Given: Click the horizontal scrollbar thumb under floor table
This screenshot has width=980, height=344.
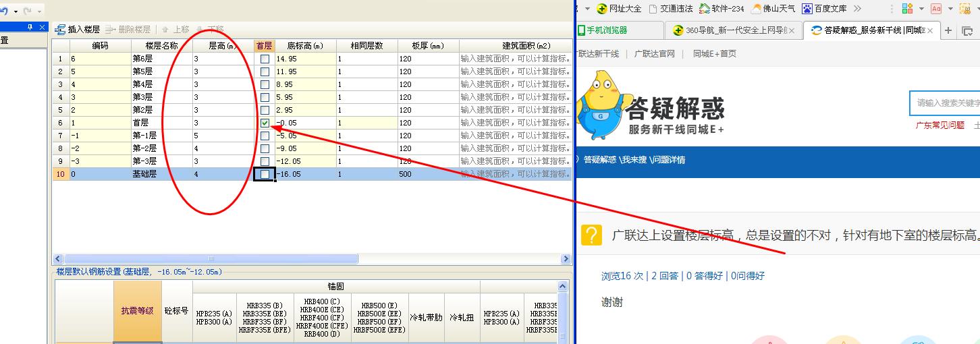Looking at the screenshot, I should tap(211, 259).
